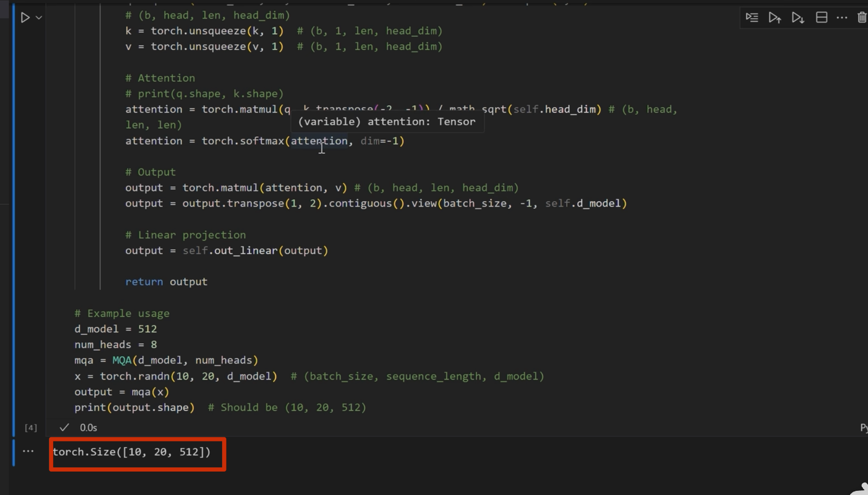Delete the cell with trash icon
868x495 pixels.
point(862,18)
